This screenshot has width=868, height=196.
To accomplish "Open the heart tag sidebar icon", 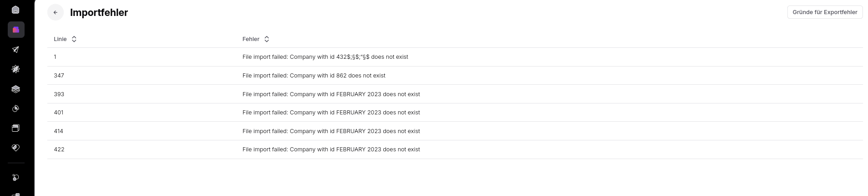I will click(16, 148).
